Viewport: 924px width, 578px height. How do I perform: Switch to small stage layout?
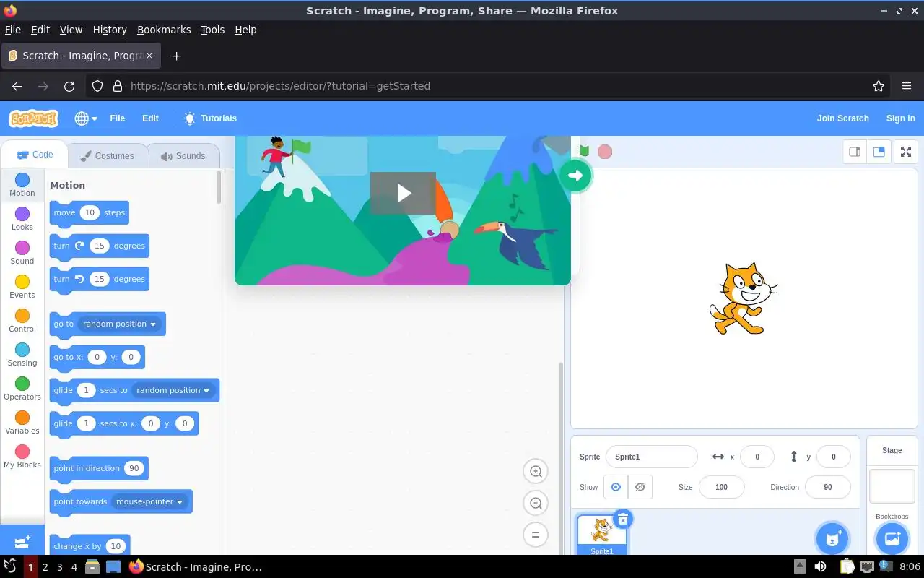(855, 152)
